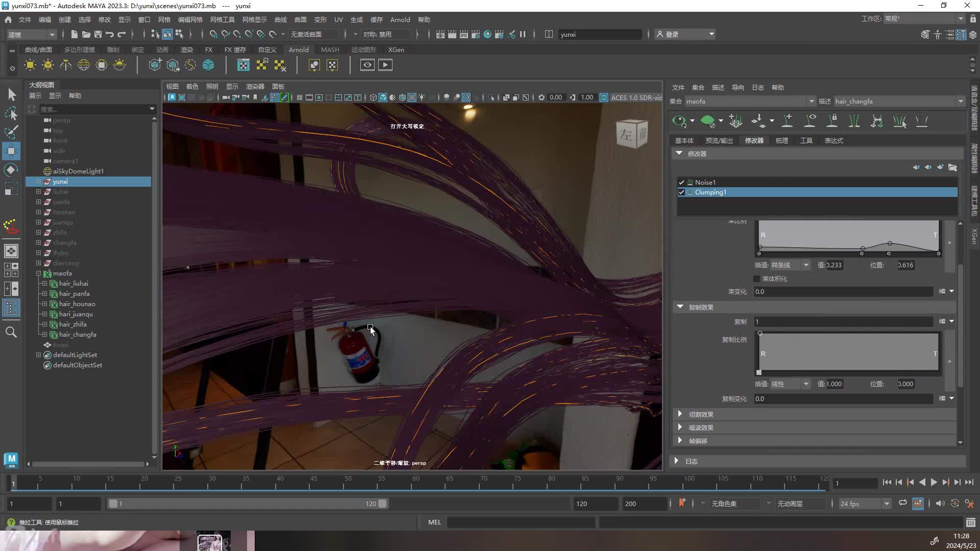Expand the liuhai node in outliner

[38, 192]
